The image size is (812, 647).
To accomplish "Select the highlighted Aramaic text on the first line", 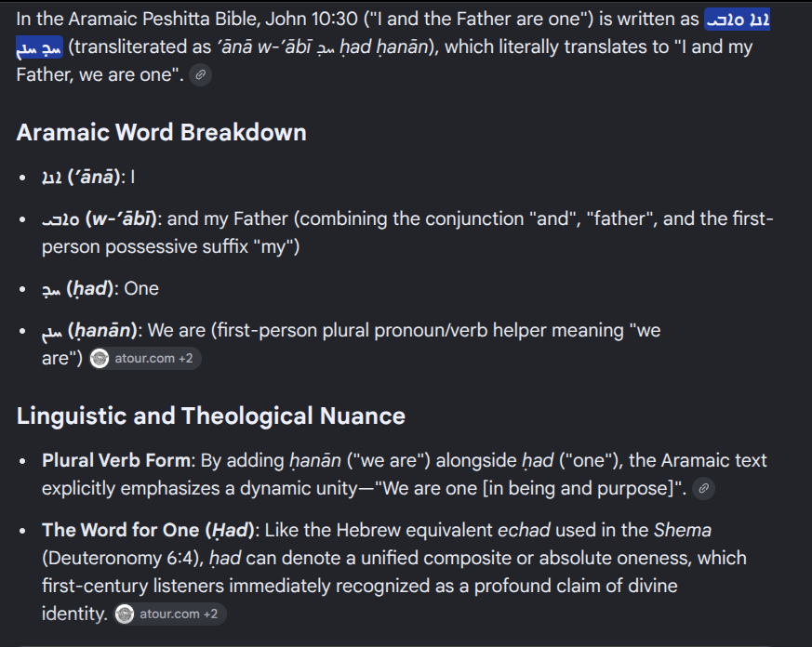I will 737,20.
